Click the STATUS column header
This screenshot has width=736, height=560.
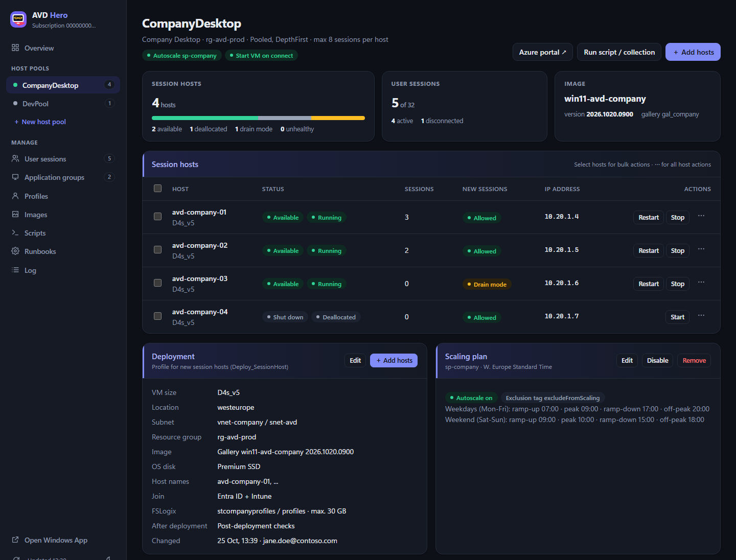[x=273, y=189]
